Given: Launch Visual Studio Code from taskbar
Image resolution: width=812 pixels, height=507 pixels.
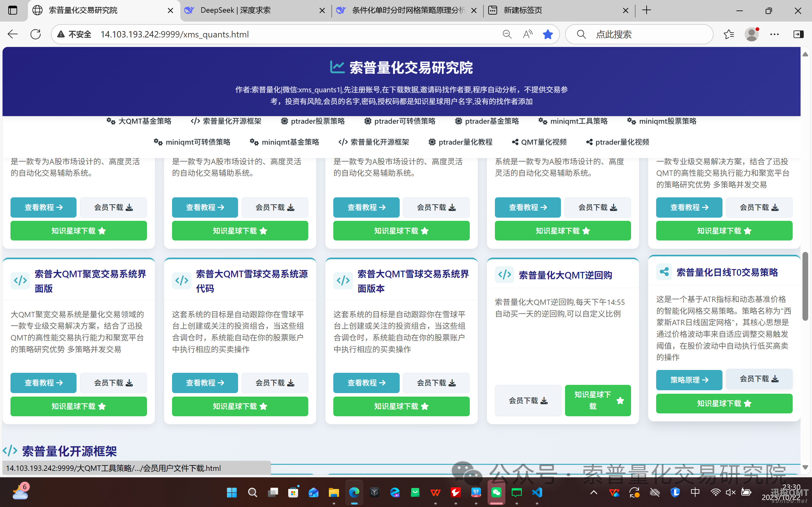Looking at the screenshot, I should (x=537, y=492).
